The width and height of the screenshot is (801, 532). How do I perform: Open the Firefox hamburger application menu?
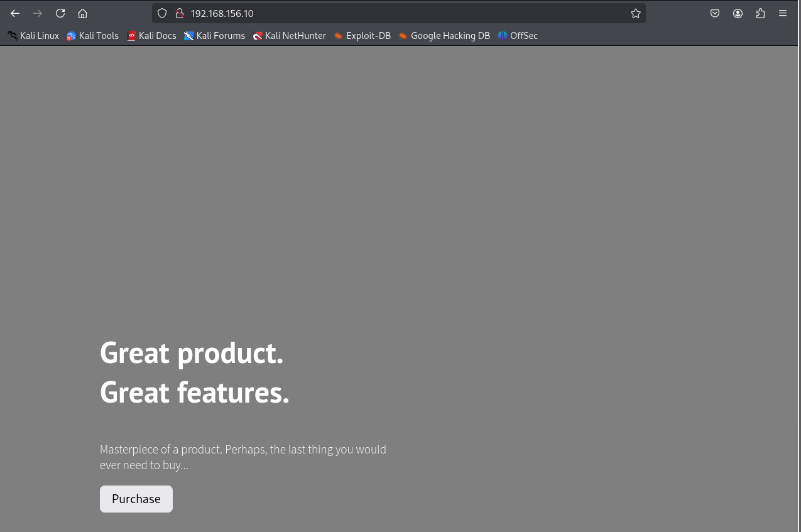[783, 13]
